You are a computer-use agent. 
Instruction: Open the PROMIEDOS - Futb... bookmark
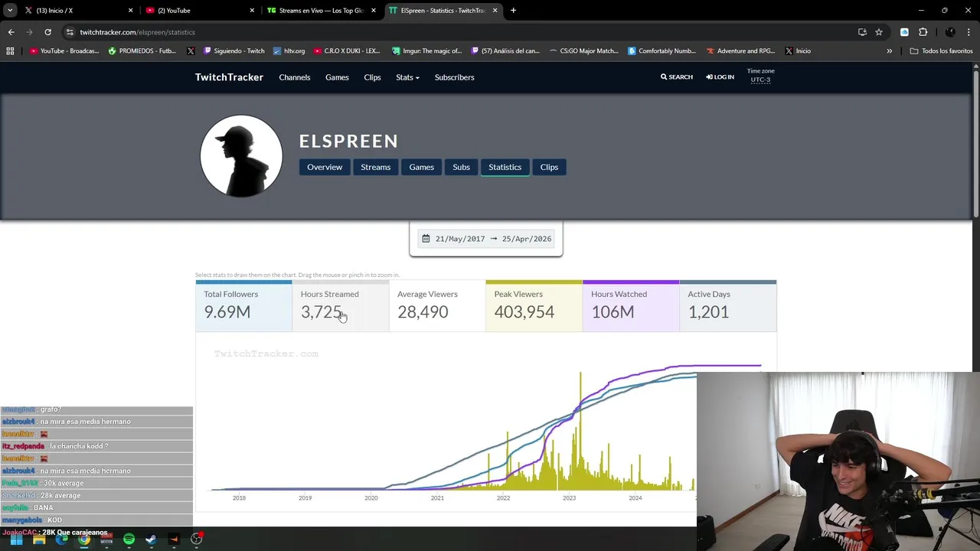(142, 51)
